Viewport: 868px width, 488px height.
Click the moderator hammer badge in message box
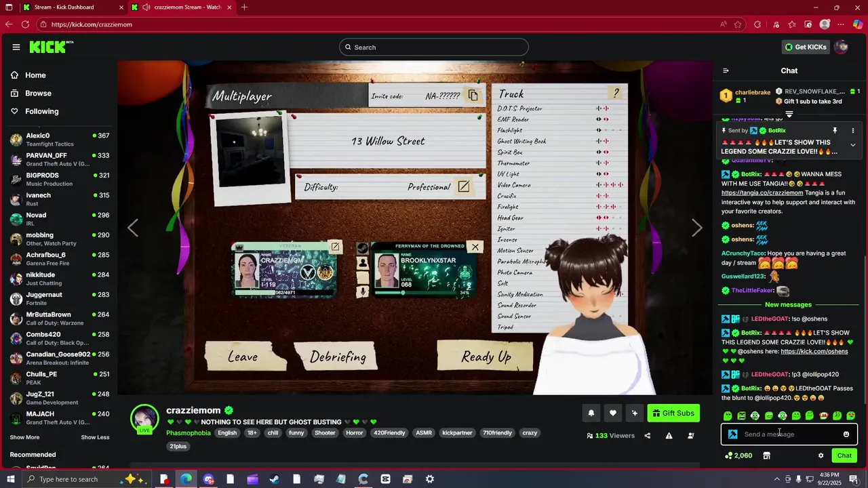pyautogui.click(x=732, y=434)
